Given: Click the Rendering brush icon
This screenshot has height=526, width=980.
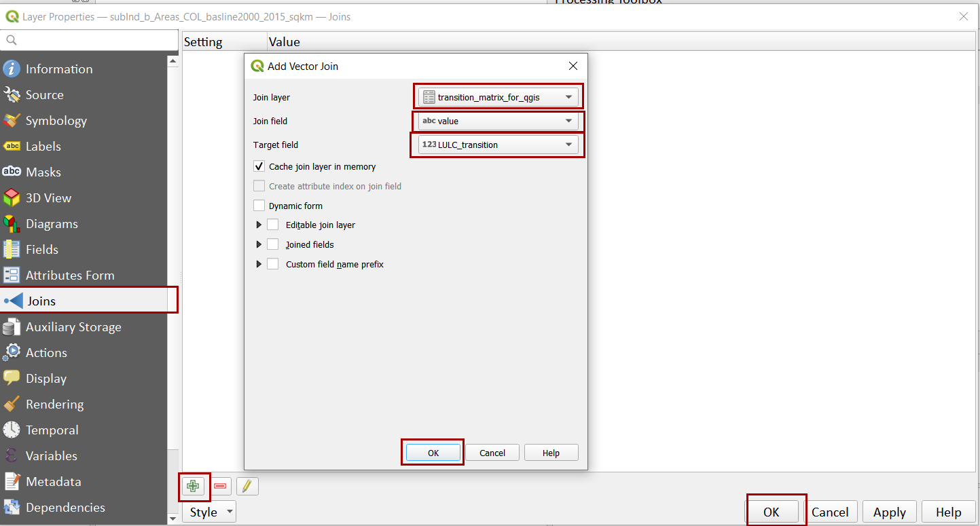Looking at the screenshot, I should (12, 404).
